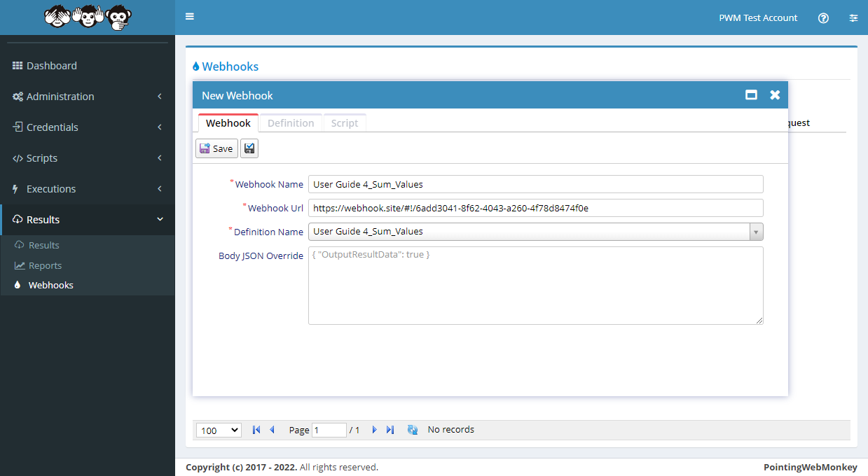Click the Body JSON Override text area
Viewport: 868px width, 476px height.
535,286
